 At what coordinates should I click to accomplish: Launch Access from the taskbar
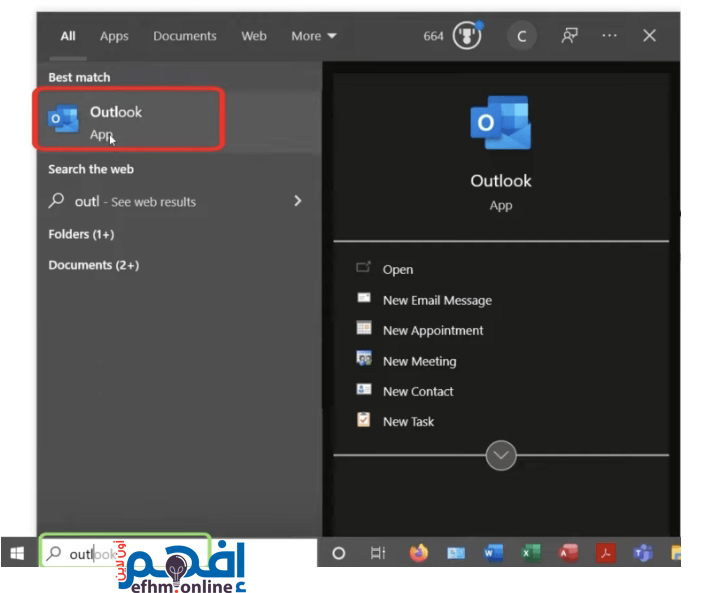pos(568,553)
